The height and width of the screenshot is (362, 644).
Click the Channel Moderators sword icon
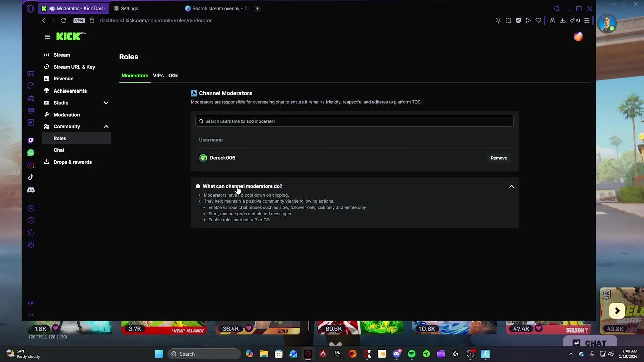point(194,93)
